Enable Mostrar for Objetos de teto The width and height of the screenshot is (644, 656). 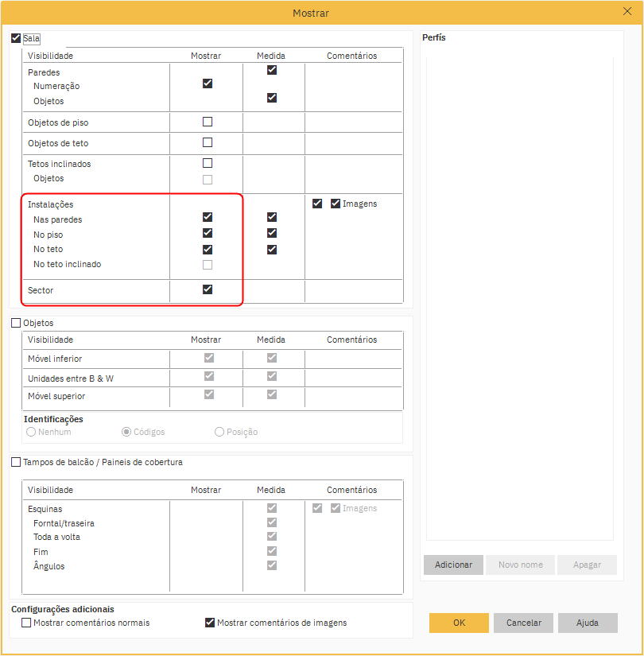click(x=208, y=142)
